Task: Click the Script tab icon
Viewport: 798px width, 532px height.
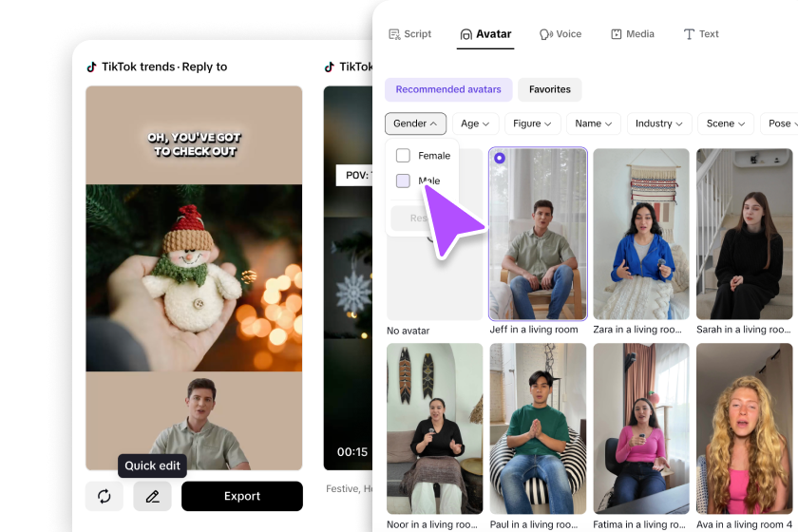Action: coord(394,34)
